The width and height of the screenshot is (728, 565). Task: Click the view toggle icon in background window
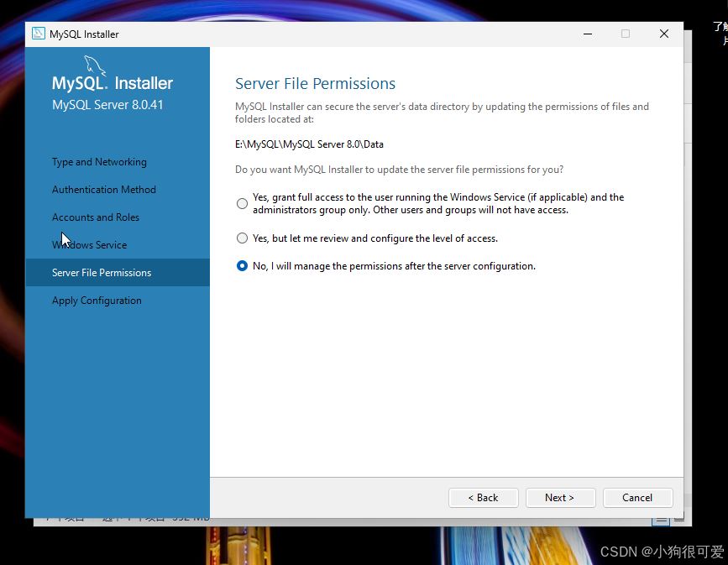point(660,521)
